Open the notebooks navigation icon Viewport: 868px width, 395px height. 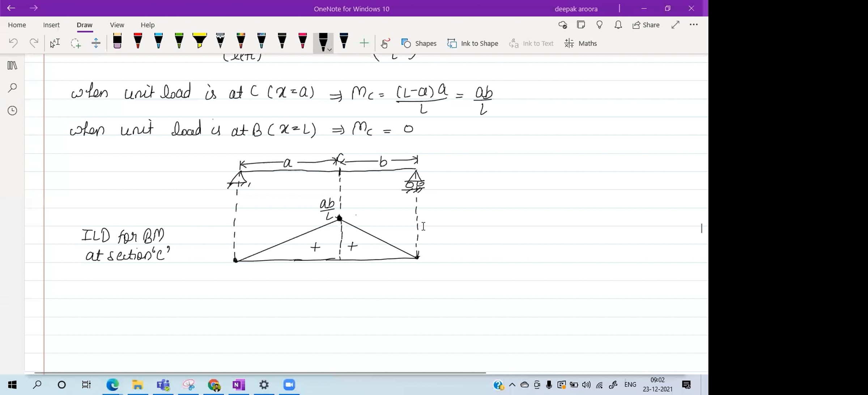[12, 65]
